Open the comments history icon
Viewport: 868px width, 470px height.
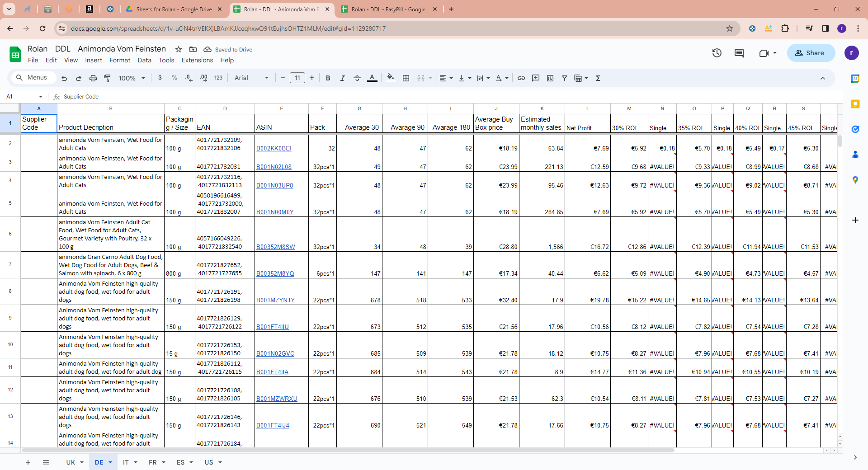tap(739, 53)
